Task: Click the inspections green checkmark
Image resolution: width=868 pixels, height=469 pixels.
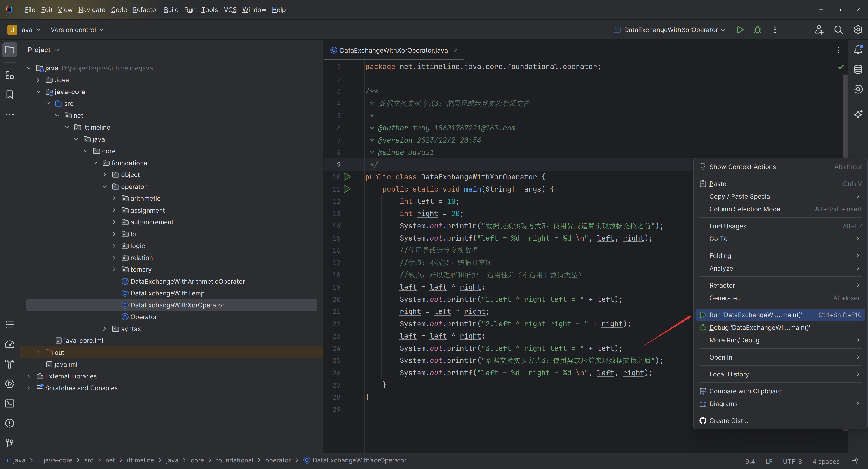Action: click(x=841, y=67)
